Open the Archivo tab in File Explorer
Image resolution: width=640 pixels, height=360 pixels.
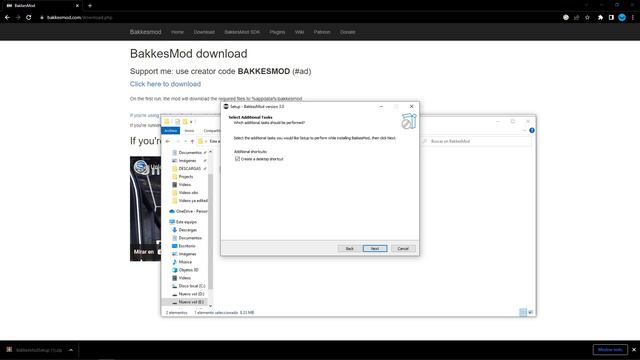click(x=170, y=131)
